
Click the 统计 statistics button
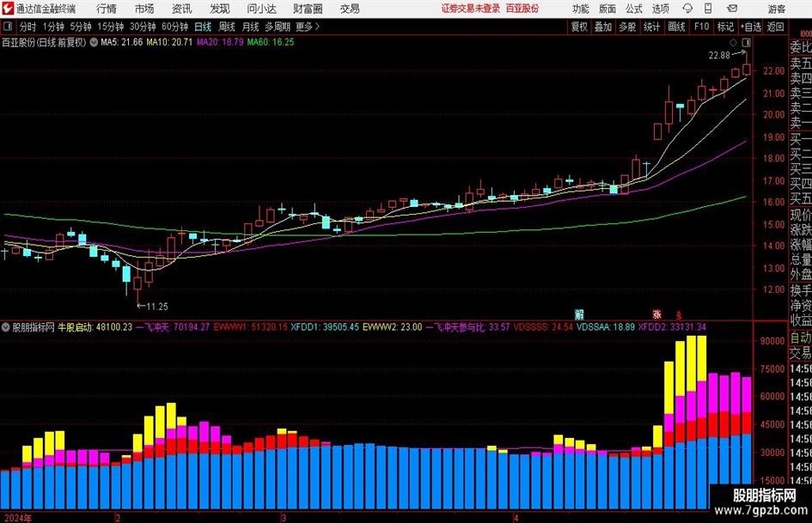pos(651,27)
